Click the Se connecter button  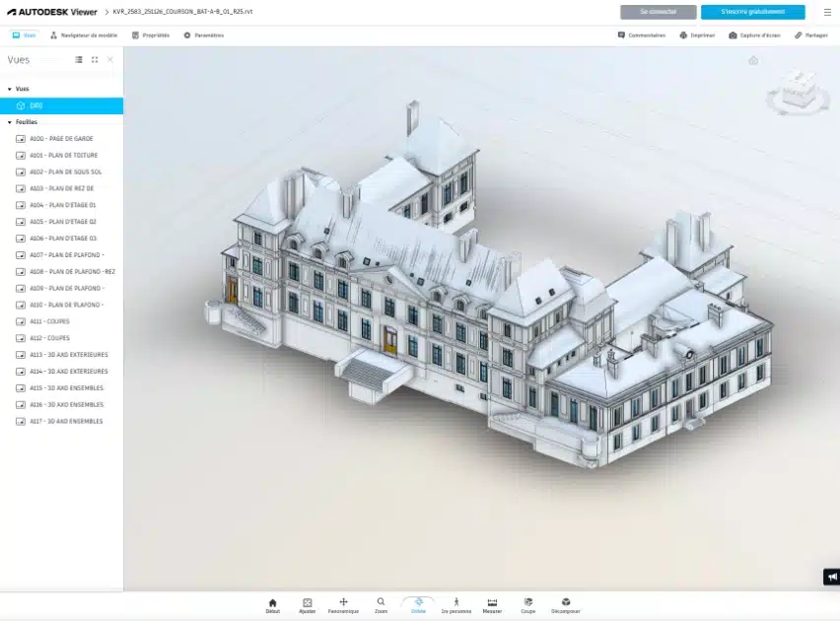tap(659, 12)
